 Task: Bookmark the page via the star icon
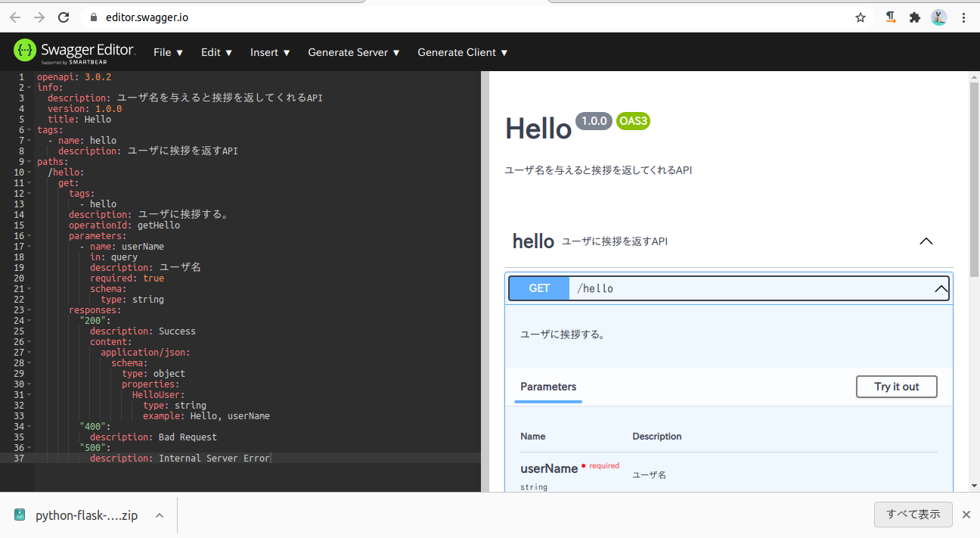click(x=860, y=17)
